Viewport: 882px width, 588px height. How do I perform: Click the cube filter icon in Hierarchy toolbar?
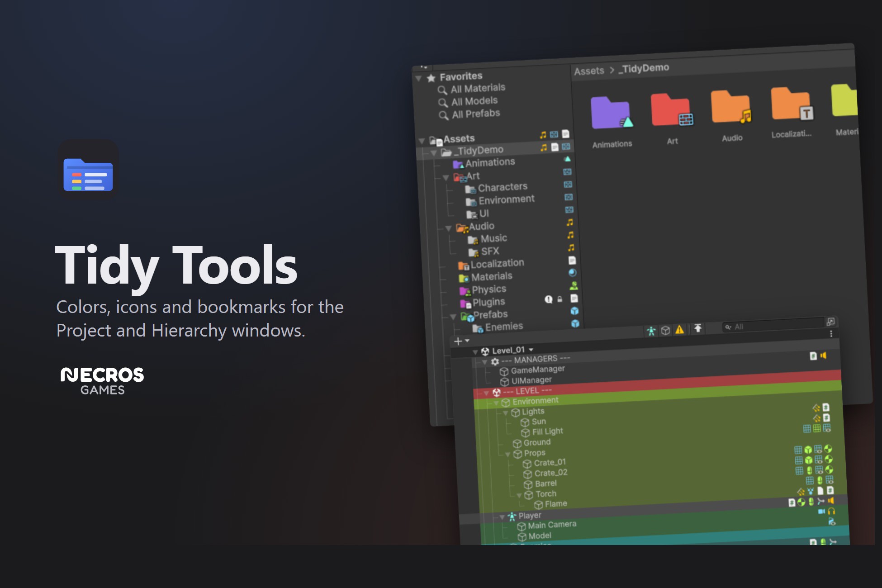pyautogui.click(x=665, y=331)
